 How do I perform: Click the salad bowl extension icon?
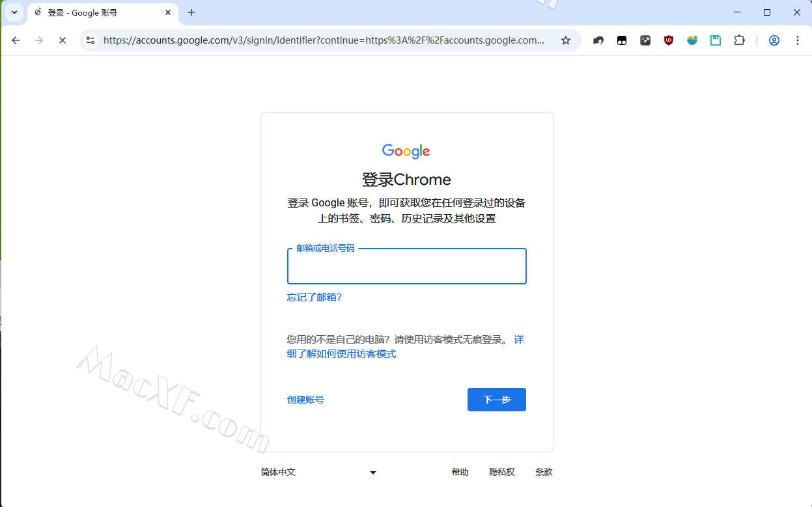tap(692, 40)
